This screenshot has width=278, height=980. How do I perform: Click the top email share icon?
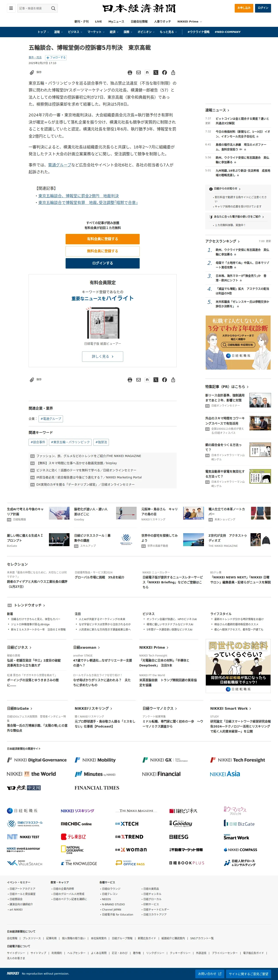point(139,72)
